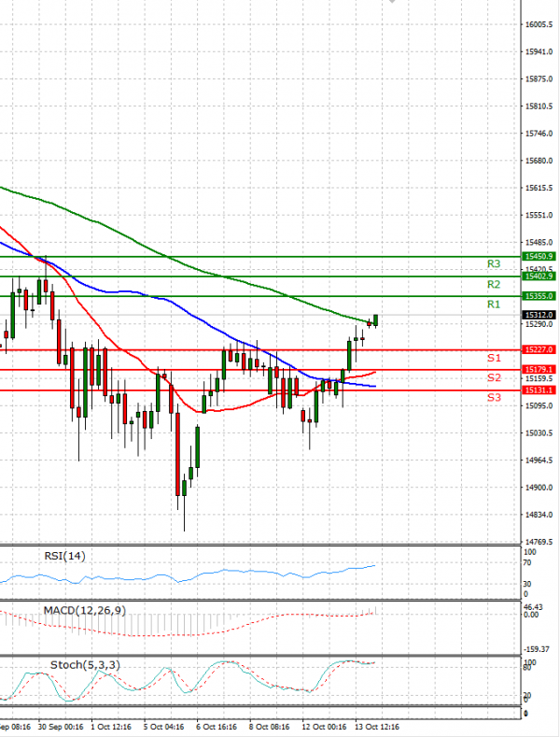
Task: Click the 14964.5 price axis value
Action: (x=539, y=461)
